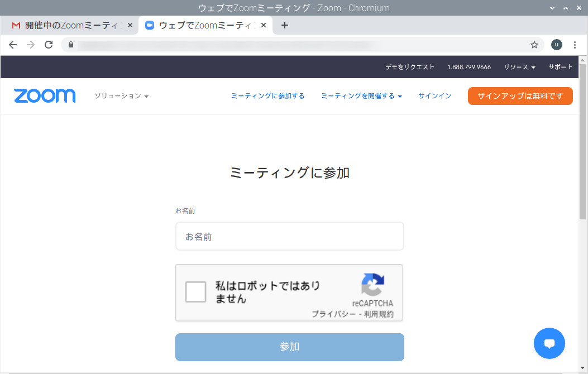Close the ウェブでZoomミーティング tab
The image size is (588, 374).
click(263, 25)
